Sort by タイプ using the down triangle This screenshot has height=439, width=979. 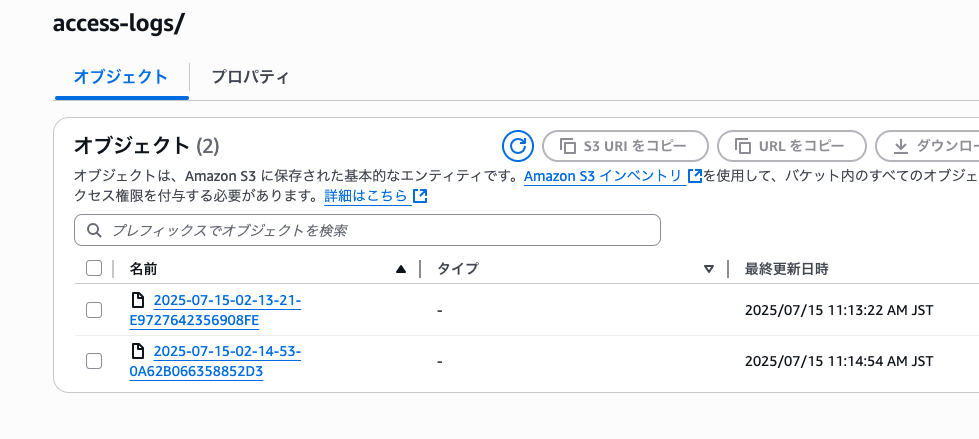pyautogui.click(x=709, y=269)
